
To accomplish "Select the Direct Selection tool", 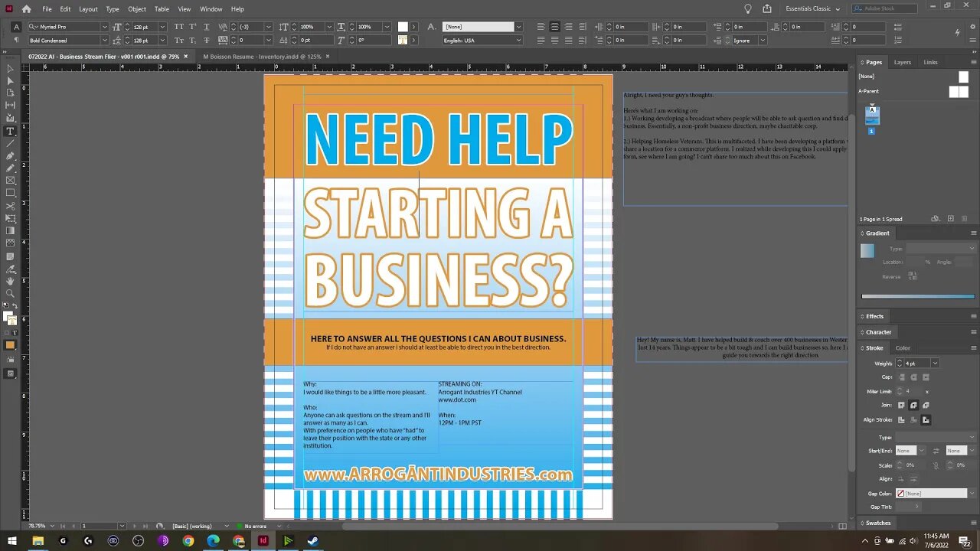I will 10,80.
